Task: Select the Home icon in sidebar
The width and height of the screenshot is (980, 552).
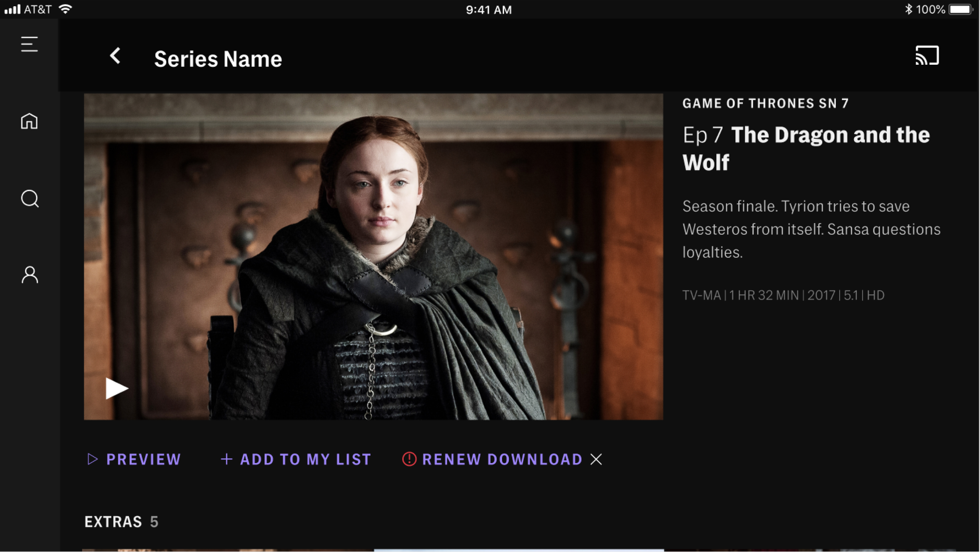Action: click(x=29, y=122)
